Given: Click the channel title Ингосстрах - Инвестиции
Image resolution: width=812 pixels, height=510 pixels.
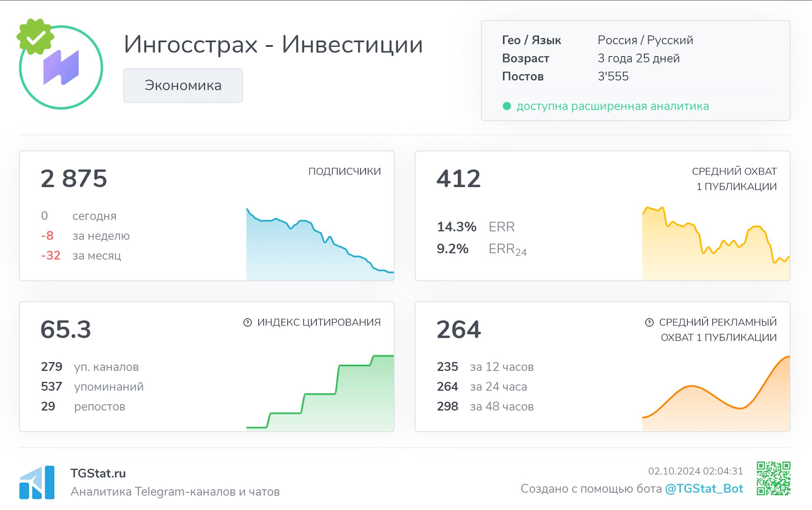Looking at the screenshot, I should [273, 44].
